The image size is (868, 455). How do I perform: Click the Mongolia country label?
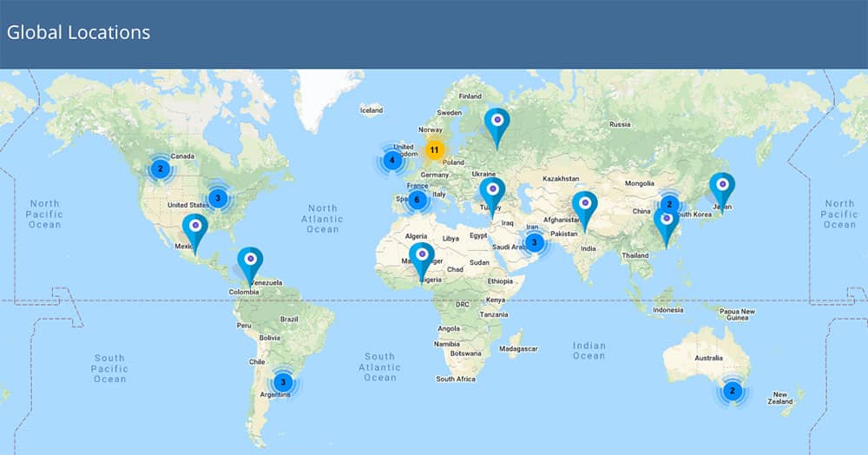[640, 183]
